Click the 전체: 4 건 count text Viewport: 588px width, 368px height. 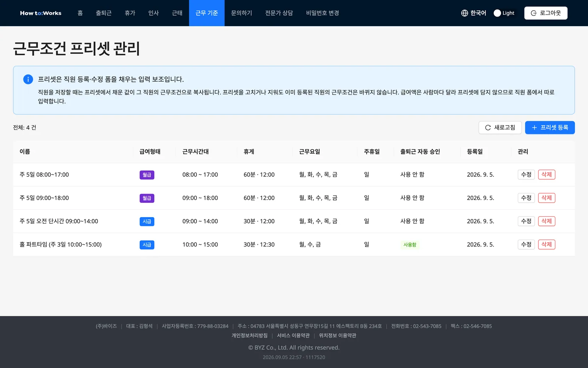[x=25, y=128]
